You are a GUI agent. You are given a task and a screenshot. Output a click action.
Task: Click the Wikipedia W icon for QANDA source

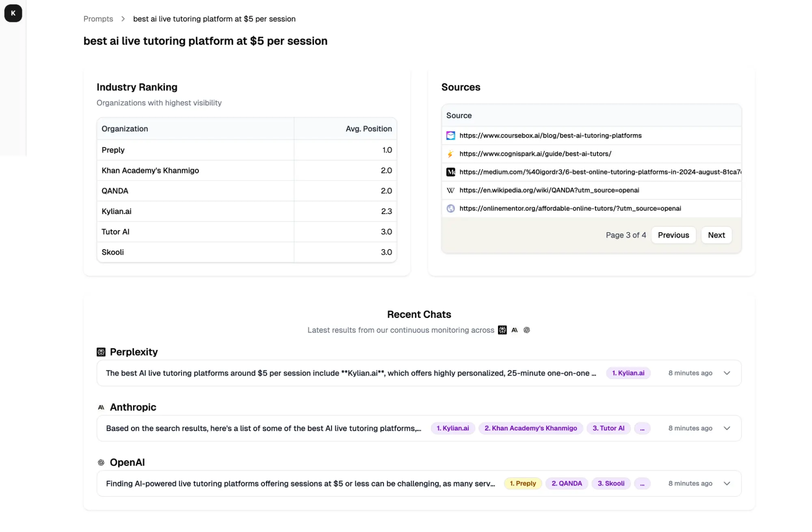point(450,190)
